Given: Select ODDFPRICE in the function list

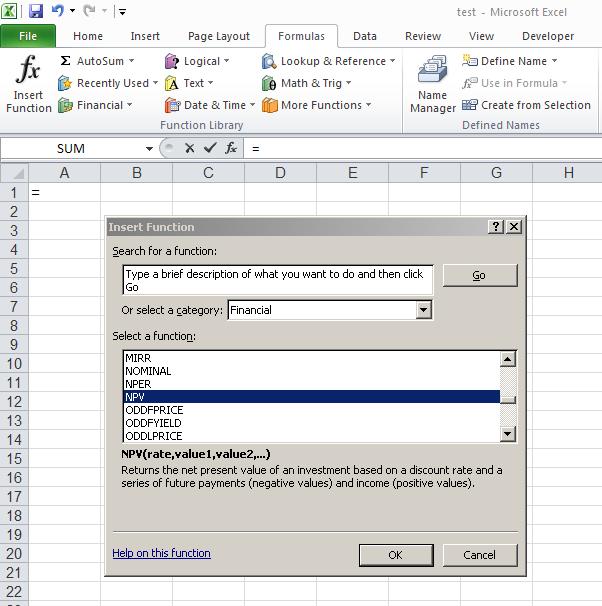Looking at the screenshot, I should pos(311,410).
